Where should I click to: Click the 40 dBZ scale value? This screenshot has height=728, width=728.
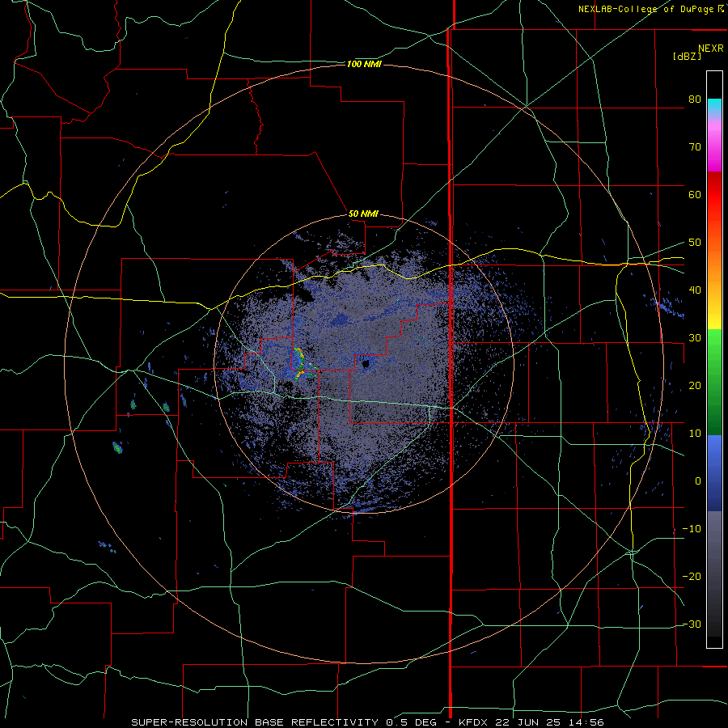[x=695, y=290]
